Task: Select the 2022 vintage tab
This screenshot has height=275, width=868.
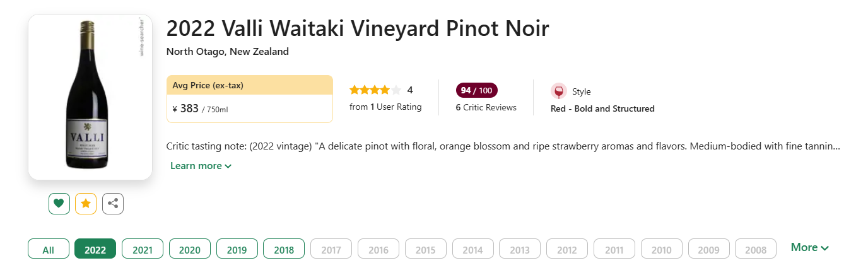Action: [95, 249]
